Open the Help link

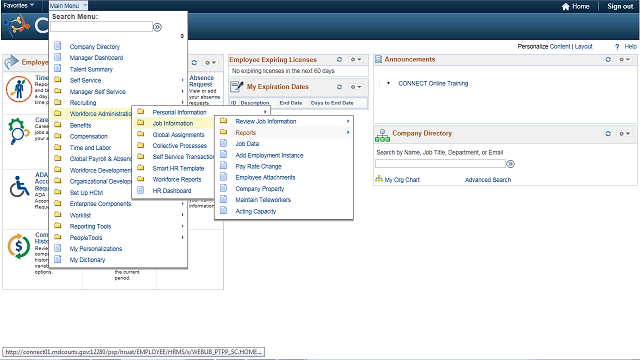630,47
